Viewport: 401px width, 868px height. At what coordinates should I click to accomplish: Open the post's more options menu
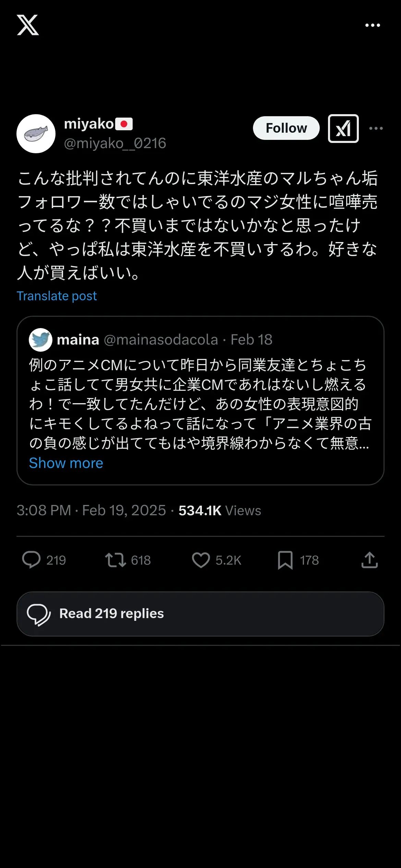(376, 129)
